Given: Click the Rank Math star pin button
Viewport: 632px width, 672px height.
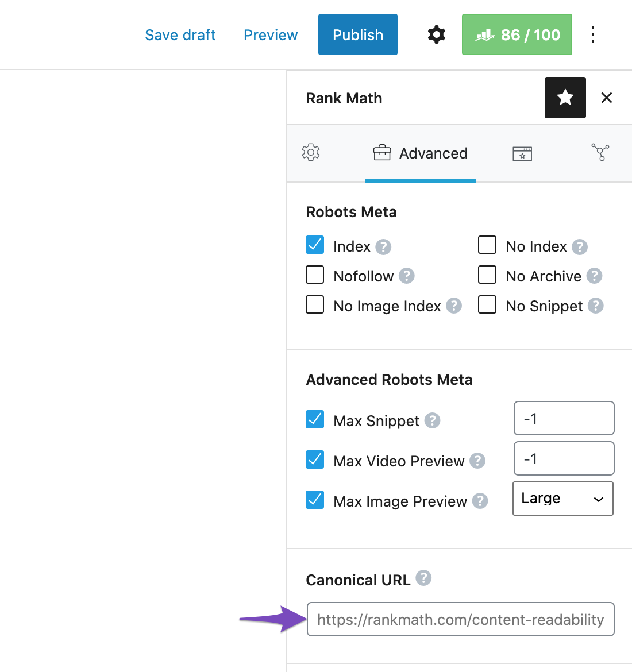Looking at the screenshot, I should coord(565,98).
